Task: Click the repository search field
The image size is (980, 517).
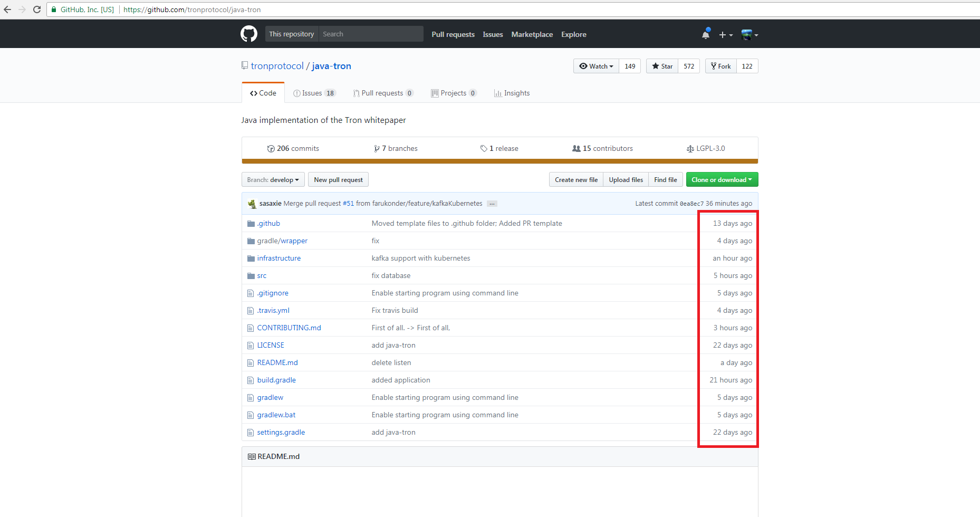Action: click(x=371, y=34)
